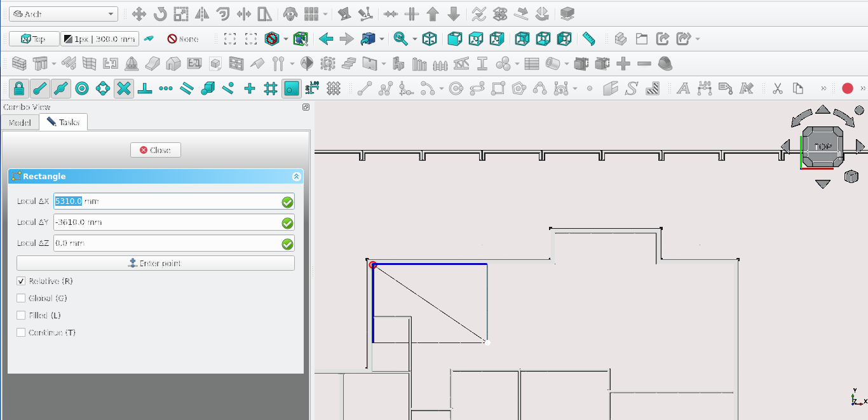Switch to the Model tab

(20, 122)
